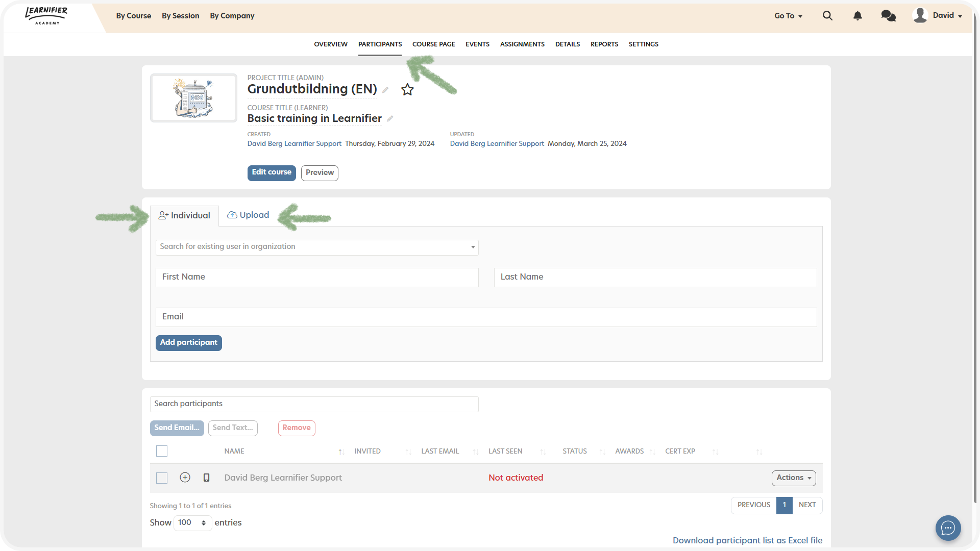
Task: Open the existing user search dropdown
Action: coord(317,247)
